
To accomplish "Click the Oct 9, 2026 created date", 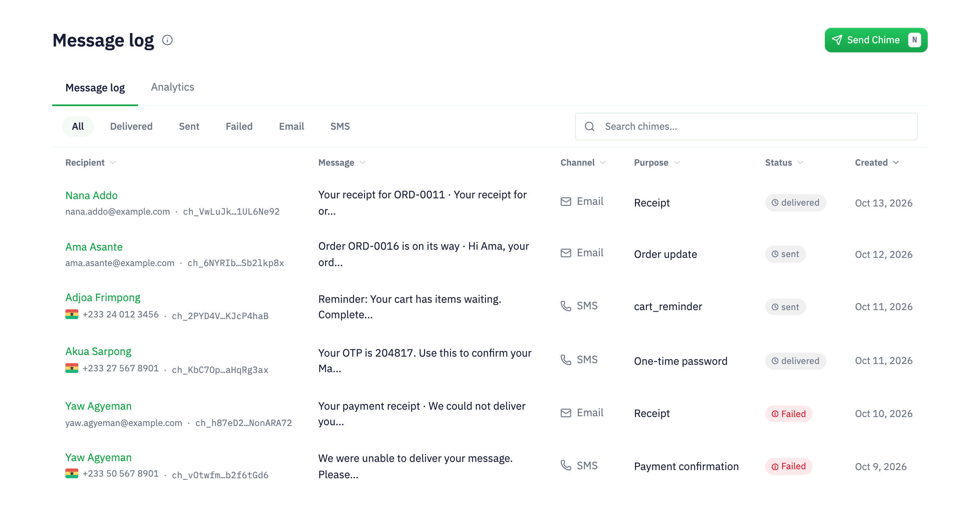I will point(881,466).
